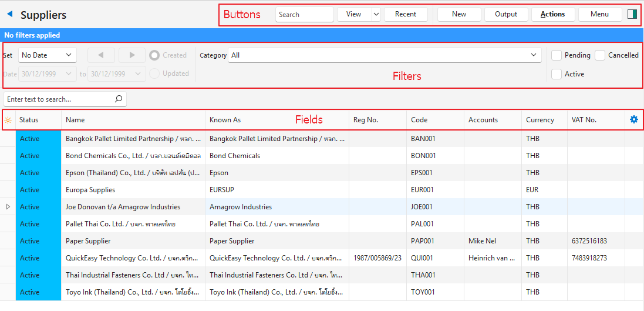
Task: Open the Menu button
Action: point(599,14)
